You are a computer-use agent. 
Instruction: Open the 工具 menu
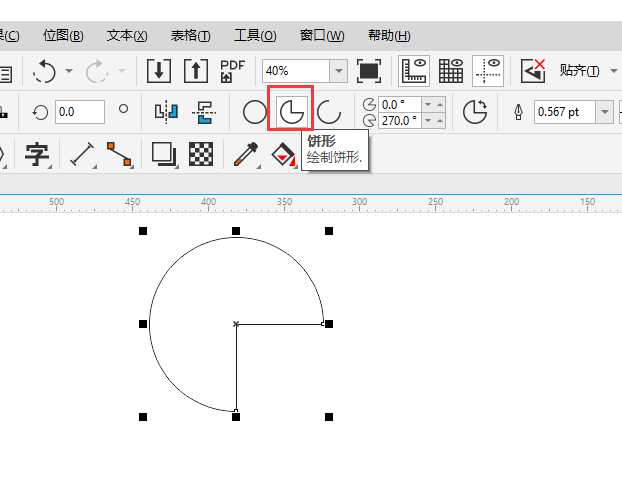[x=254, y=35]
